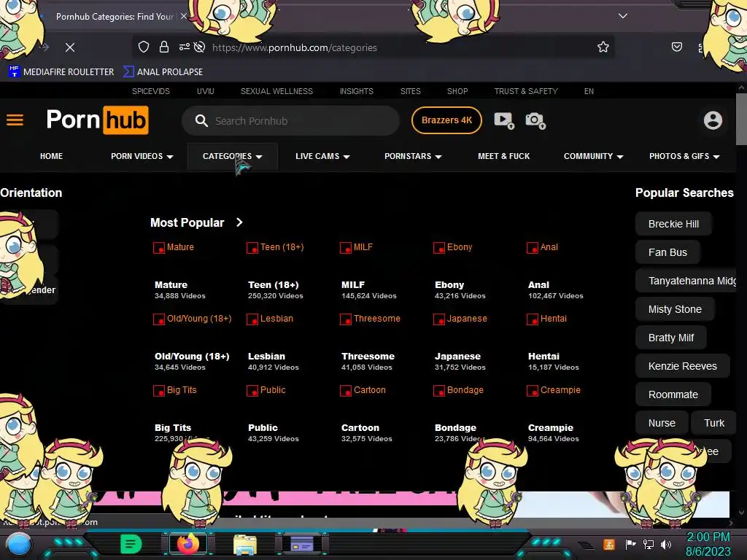Open the Action Center flag tray icon
The height and width of the screenshot is (560, 747).
pyautogui.click(x=631, y=544)
